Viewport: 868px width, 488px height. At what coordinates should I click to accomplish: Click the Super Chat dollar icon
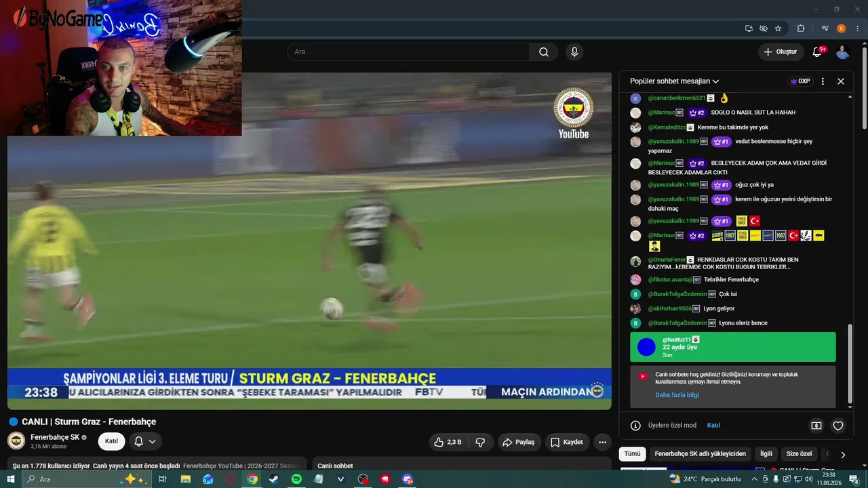816,426
